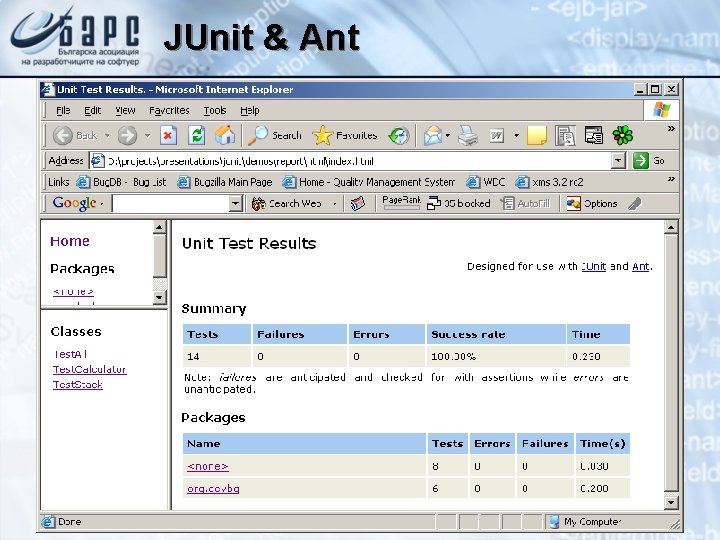This screenshot has width=720, height=540.
Task: Click inside the Google search input box
Action: 171,203
